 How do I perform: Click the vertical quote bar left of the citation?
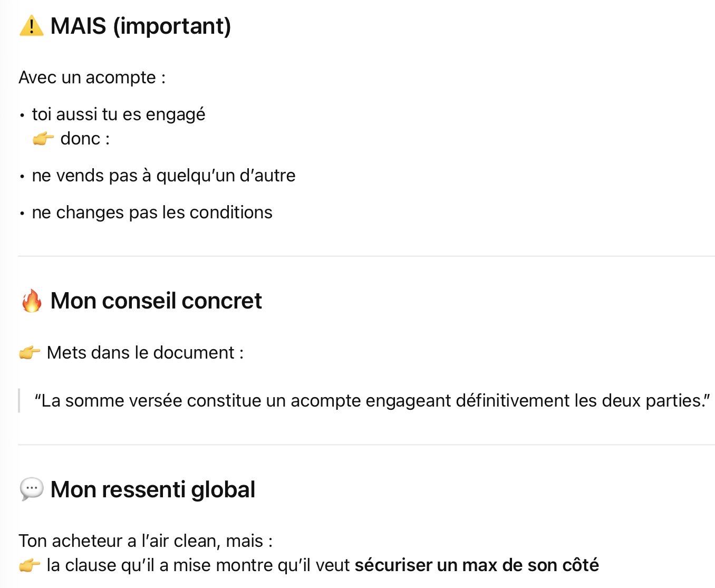(20, 401)
